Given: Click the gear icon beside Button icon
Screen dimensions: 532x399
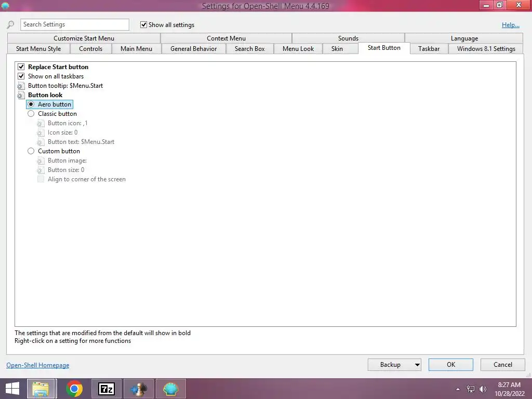Looking at the screenshot, I should click(x=41, y=123).
